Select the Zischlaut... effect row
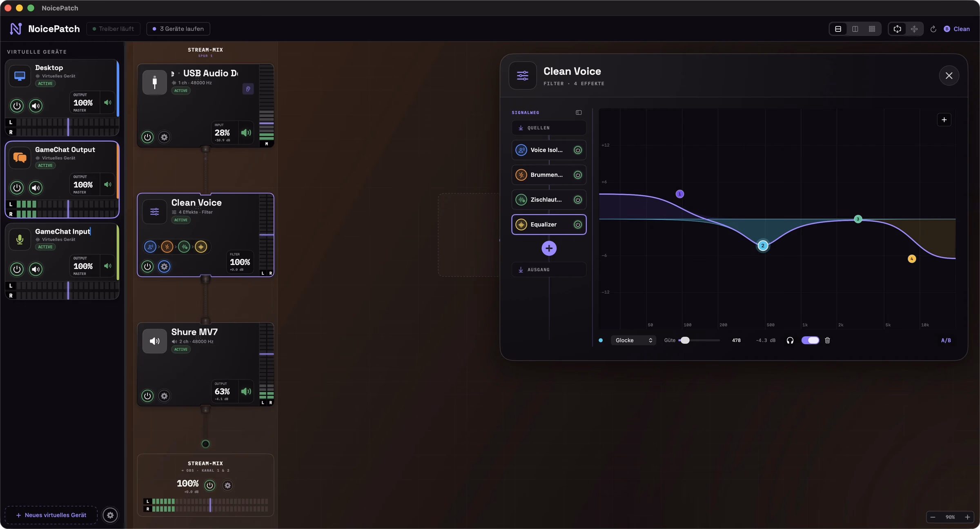The height and width of the screenshot is (529, 980). point(549,200)
